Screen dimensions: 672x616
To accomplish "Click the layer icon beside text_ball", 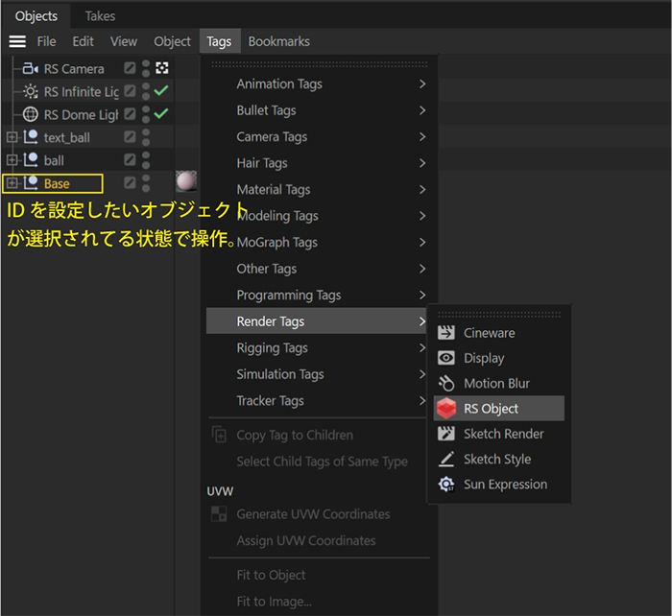I will [x=130, y=137].
